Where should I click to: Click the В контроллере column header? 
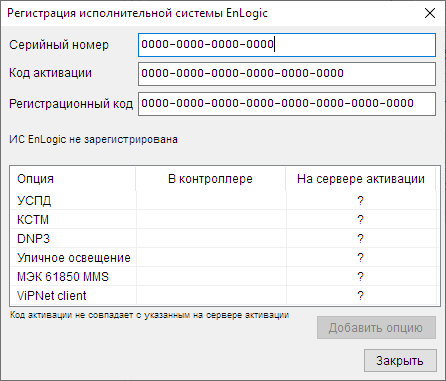click(x=210, y=179)
